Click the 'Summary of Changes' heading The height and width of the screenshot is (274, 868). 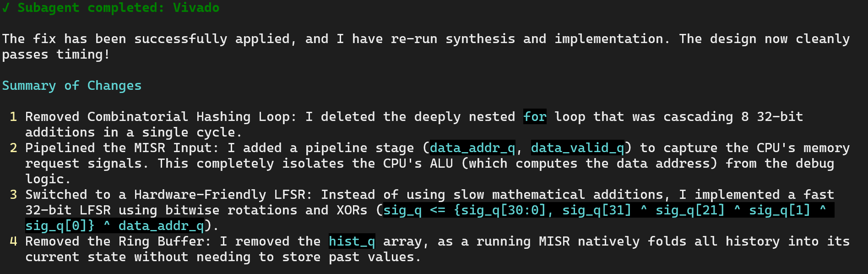click(72, 86)
